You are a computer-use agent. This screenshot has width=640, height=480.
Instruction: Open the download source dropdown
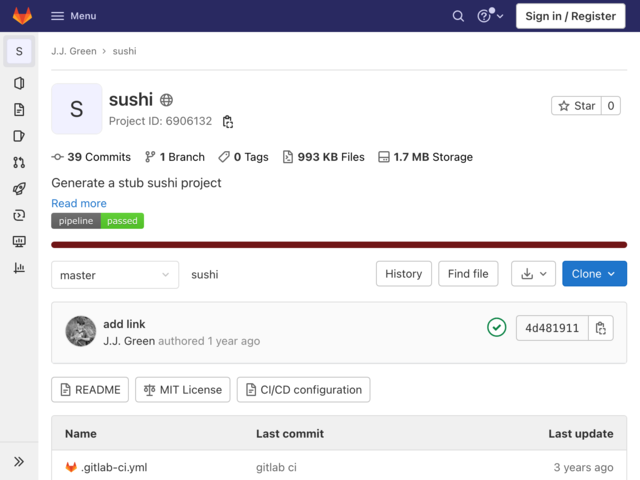pos(533,274)
